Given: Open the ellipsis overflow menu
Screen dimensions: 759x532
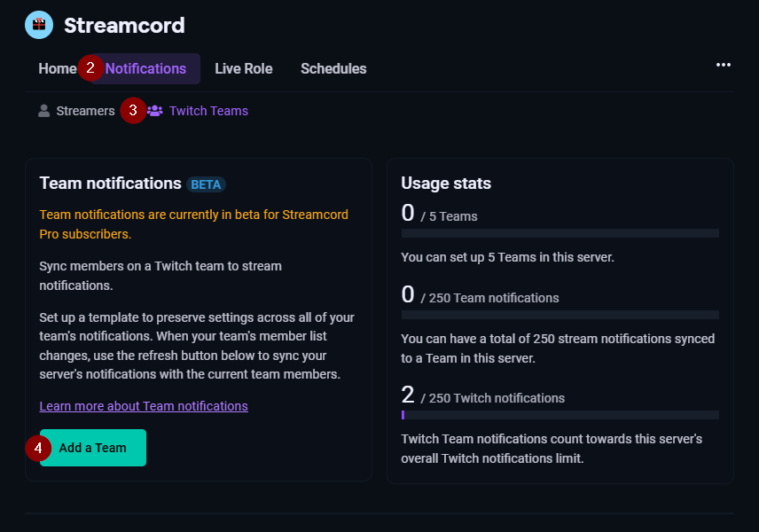Looking at the screenshot, I should click(x=724, y=64).
